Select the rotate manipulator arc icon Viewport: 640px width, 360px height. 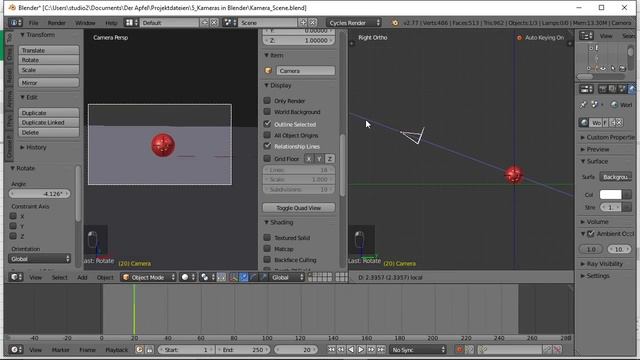pos(253,277)
